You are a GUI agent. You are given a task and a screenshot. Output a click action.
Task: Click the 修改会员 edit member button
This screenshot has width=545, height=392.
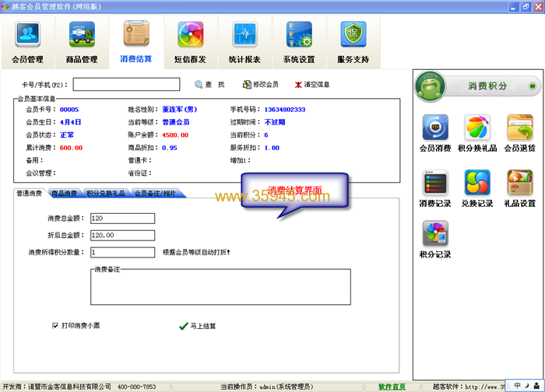pyautogui.click(x=261, y=84)
